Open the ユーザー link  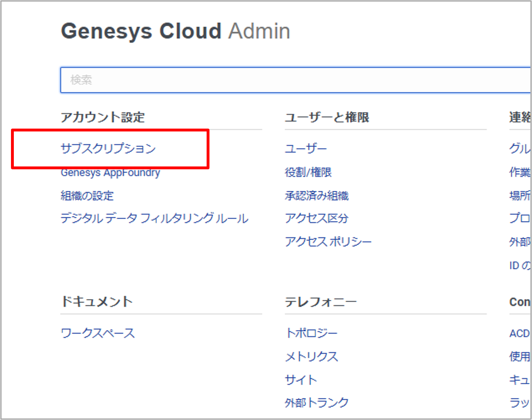click(306, 149)
